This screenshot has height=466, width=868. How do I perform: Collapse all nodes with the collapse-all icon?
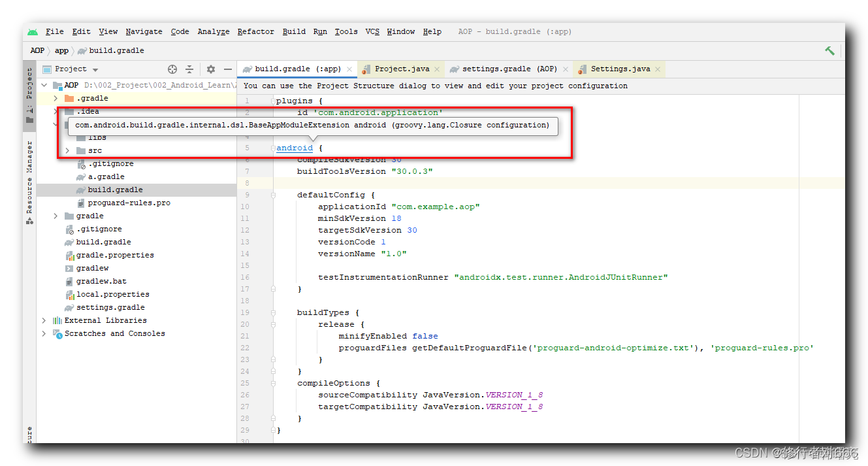[x=189, y=69]
